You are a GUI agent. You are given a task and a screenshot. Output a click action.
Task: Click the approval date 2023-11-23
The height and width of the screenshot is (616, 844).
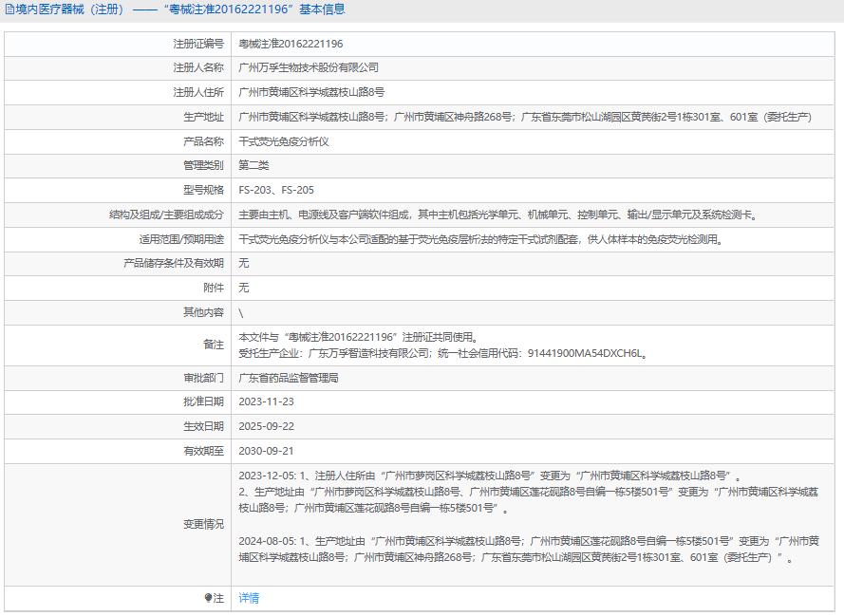click(x=265, y=401)
